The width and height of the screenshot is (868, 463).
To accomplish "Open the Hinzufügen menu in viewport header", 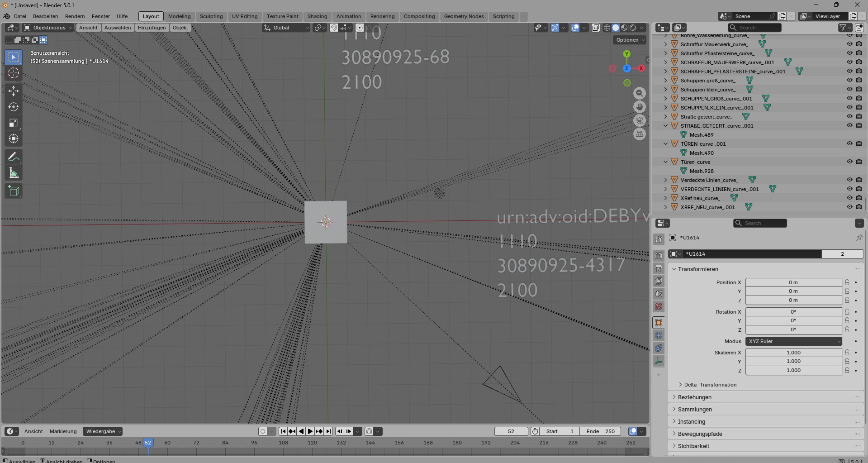I will tap(152, 28).
